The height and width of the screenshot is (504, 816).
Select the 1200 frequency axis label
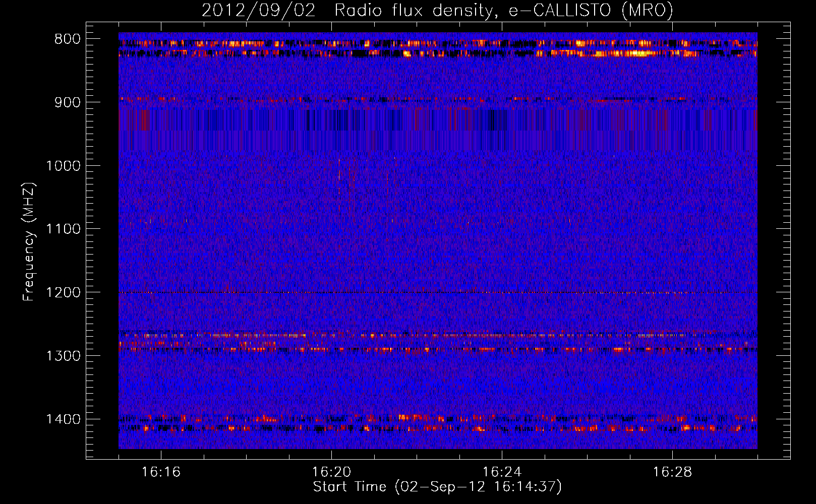63,292
